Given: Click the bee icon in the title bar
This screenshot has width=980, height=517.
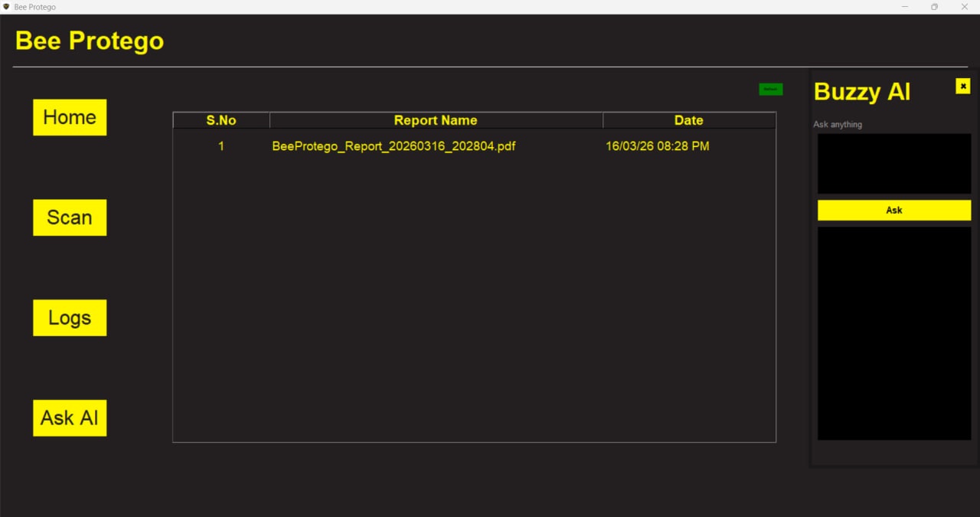Looking at the screenshot, I should 8,7.
